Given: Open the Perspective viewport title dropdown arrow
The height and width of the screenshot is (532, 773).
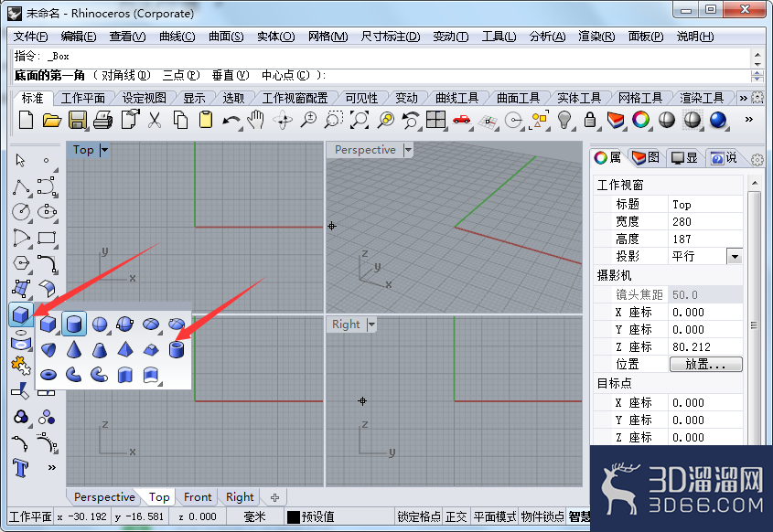Looking at the screenshot, I should tap(408, 150).
